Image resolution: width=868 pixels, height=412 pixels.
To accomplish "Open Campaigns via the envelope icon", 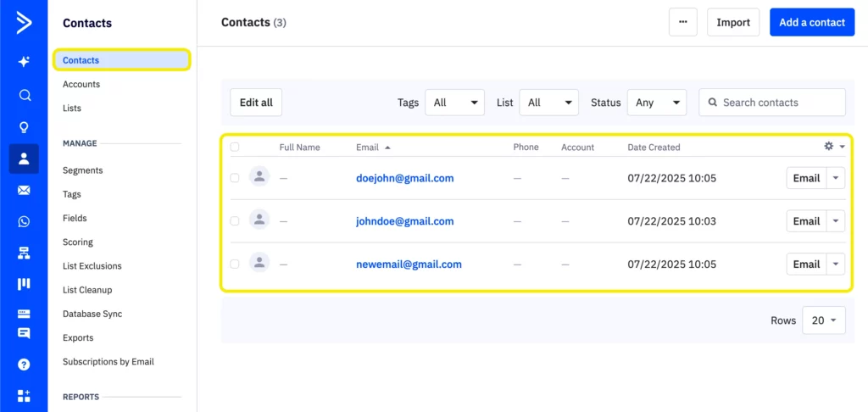I will pos(24,190).
